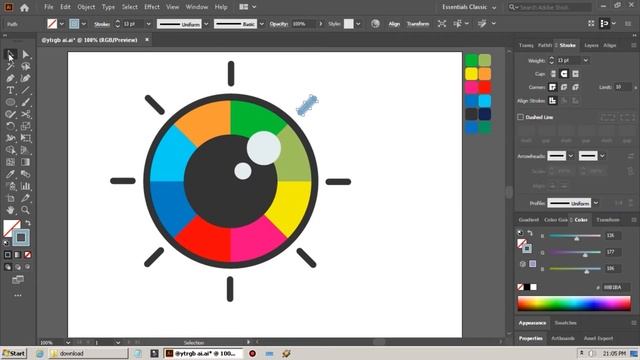Select the Curvature tool
Viewport: 640px width, 360px height.
tap(26, 78)
